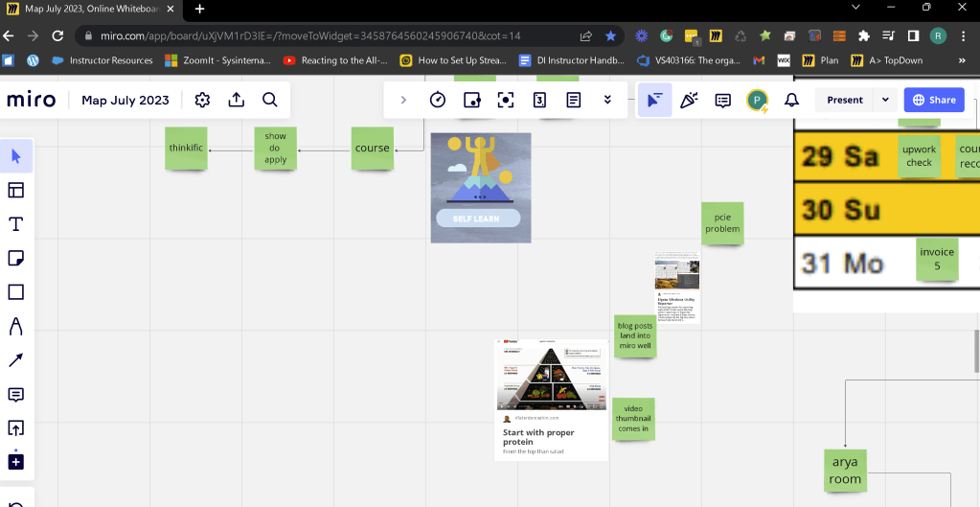Search the board with magnifier icon
The image size is (980, 507).
269,100
